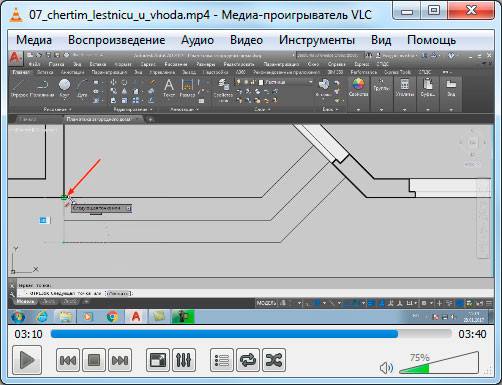
Task: Toggle loop repeat mode
Action: click(x=248, y=360)
